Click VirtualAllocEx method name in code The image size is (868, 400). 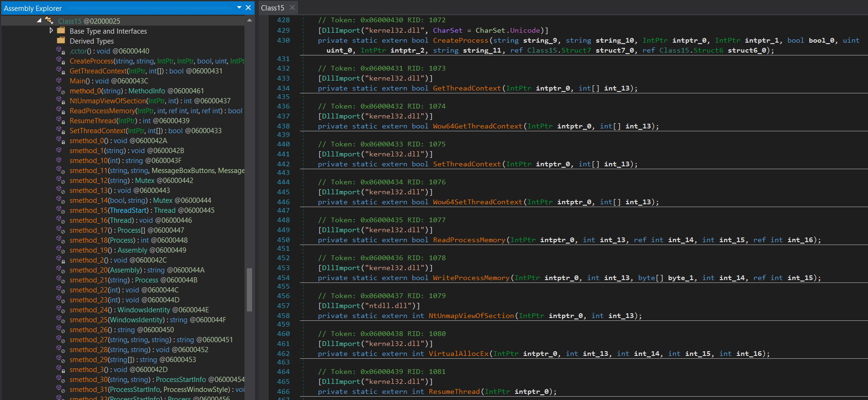click(x=458, y=354)
